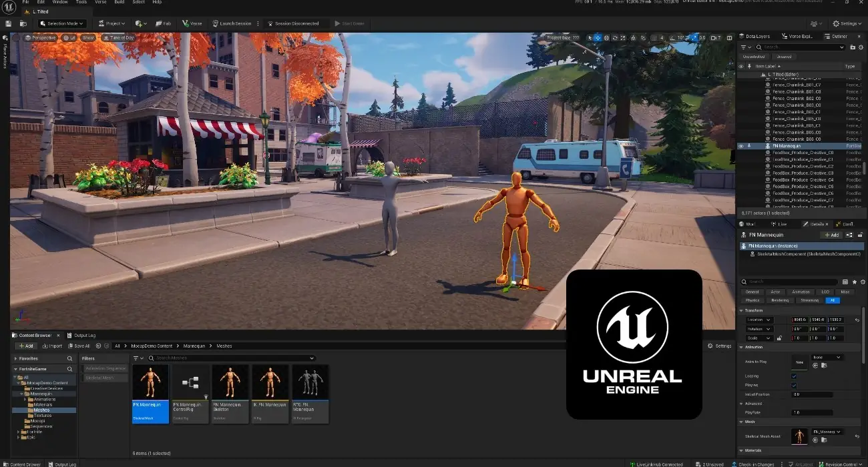
Task: Select the IK_FN_Mannequin asset thumbnail
Action: click(x=270, y=382)
